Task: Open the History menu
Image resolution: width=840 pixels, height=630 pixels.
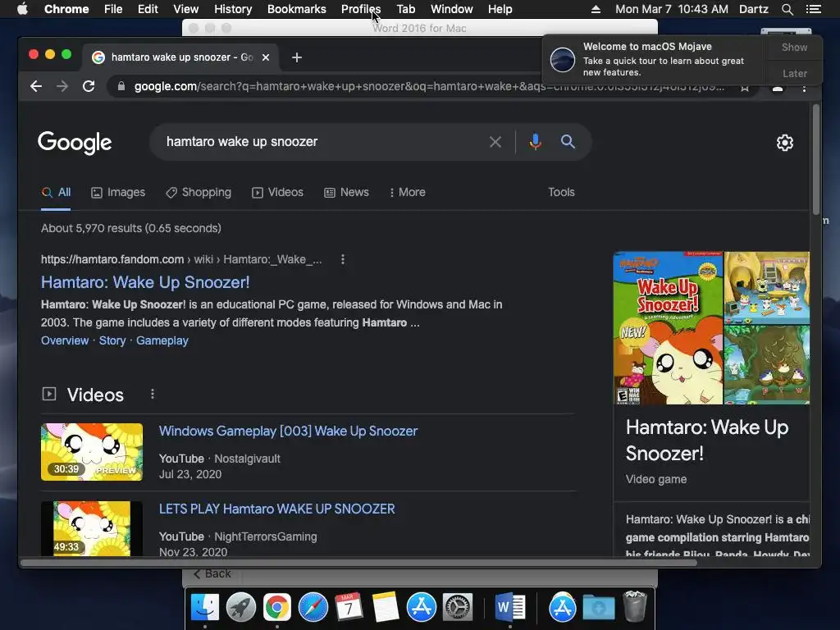Action: 233,9
